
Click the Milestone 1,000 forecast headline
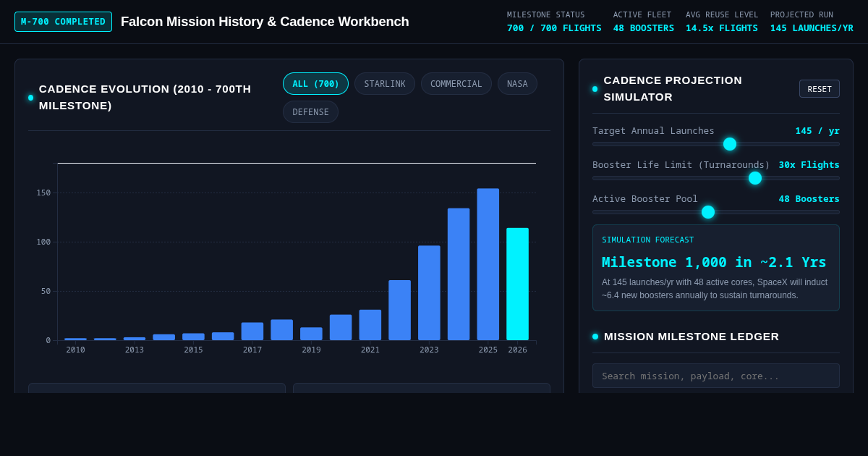[714, 262]
